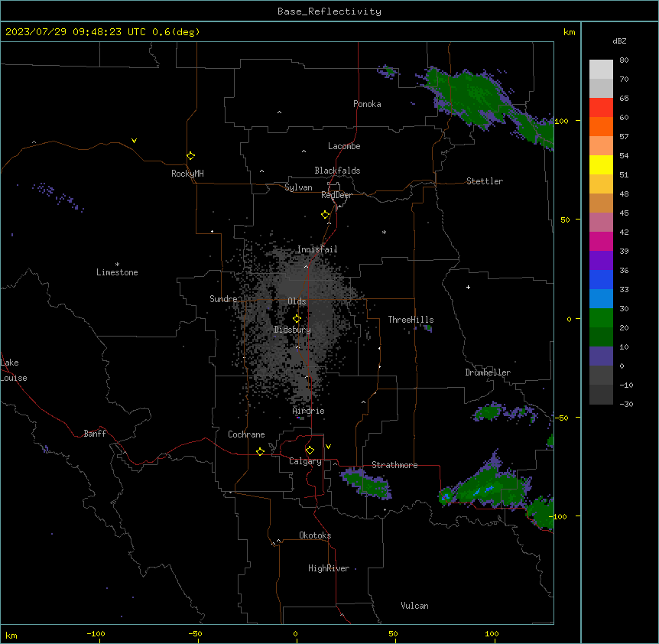
Task: Select the pink 45–42 dBZ color swatch
Action: click(601, 222)
